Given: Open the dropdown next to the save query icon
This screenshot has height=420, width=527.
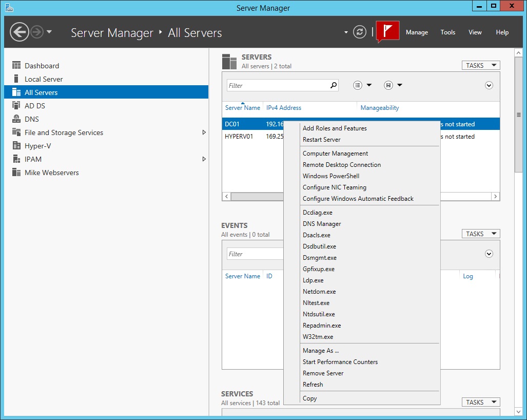Looking at the screenshot, I should (400, 85).
